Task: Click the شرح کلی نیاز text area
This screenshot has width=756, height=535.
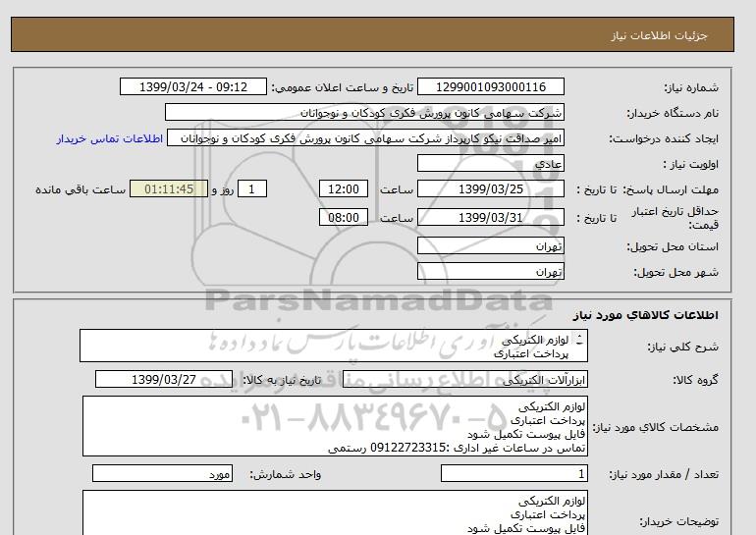Action: click(334, 347)
